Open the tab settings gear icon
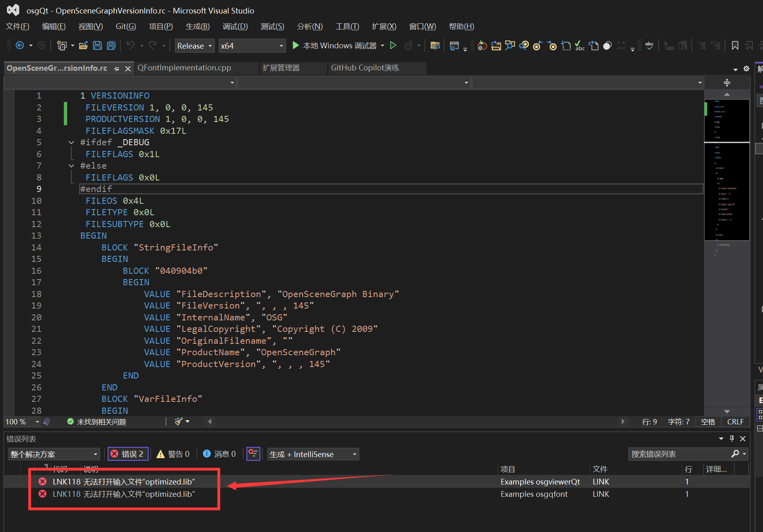The width and height of the screenshot is (763, 532). [x=746, y=69]
